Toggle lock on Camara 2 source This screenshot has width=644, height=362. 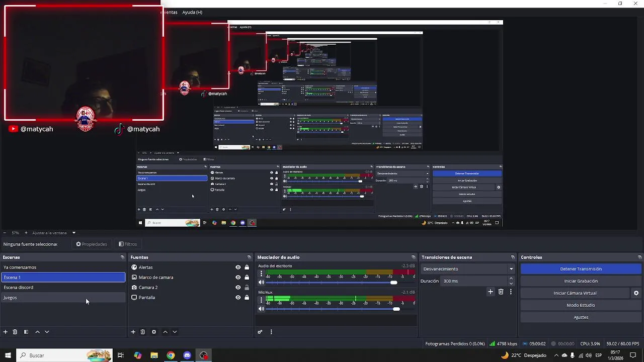click(247, 288)
